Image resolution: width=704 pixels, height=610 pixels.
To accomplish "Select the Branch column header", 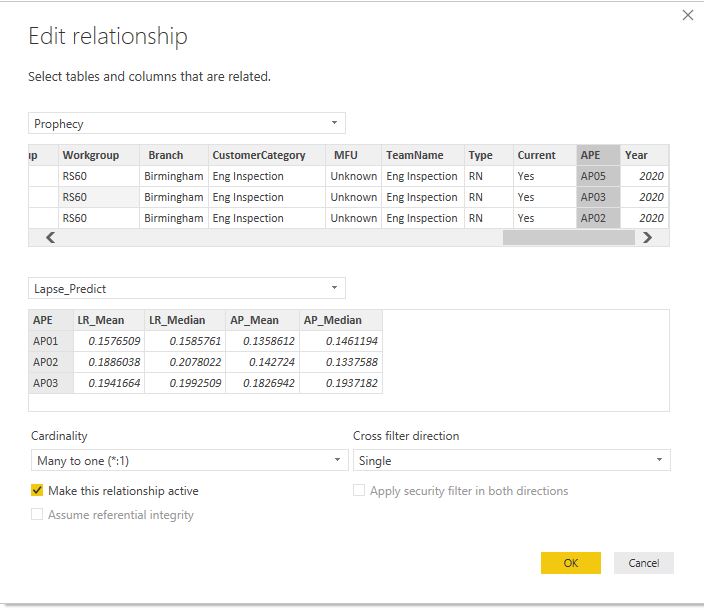I will pos(174,155).
